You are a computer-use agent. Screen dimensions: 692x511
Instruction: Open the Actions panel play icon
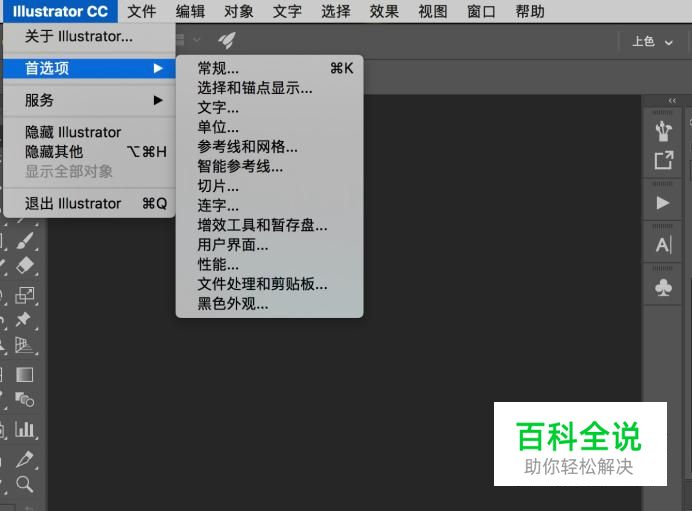[662, 203]
